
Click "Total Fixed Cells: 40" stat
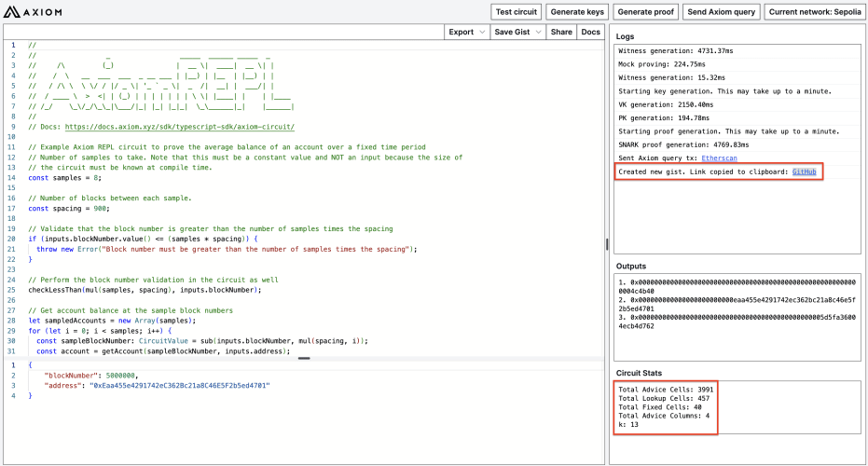coord(660,407)
